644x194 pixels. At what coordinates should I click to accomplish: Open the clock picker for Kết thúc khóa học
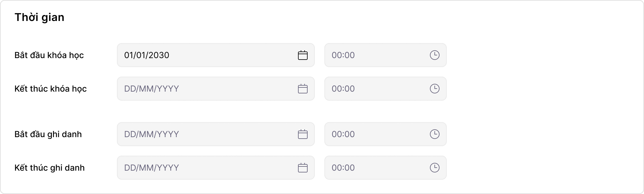click(x=435, y=89)
